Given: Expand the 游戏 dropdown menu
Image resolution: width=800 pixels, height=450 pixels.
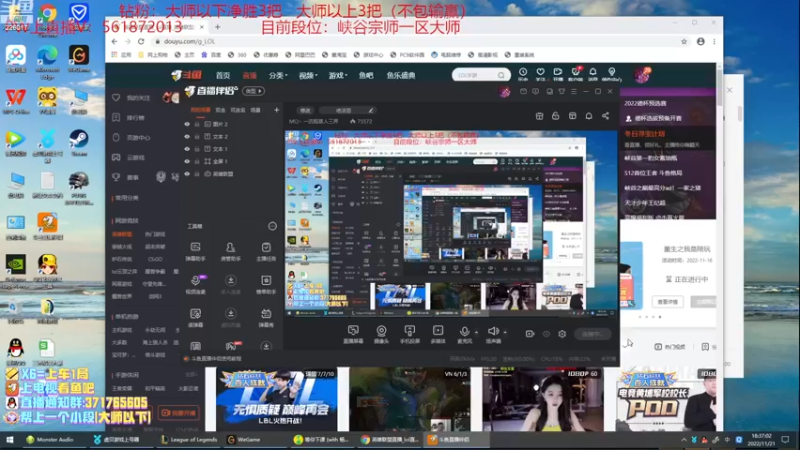Looking at the screenshot, I should pyautogui.click(x=337, y=76).
